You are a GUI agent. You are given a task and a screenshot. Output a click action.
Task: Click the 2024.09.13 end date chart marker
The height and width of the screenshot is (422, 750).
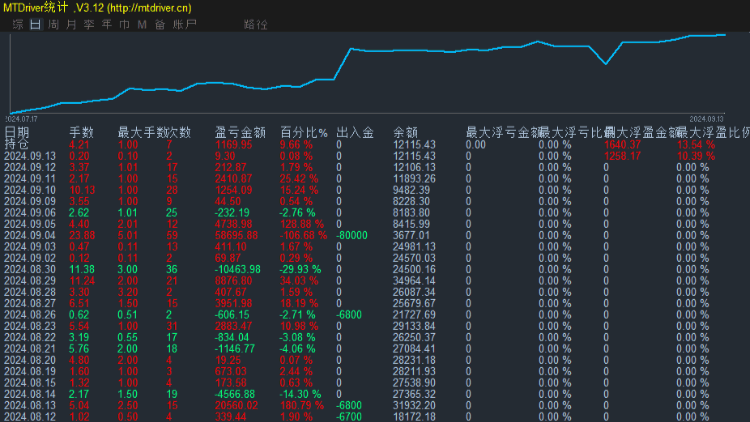[x=708, y=118]
